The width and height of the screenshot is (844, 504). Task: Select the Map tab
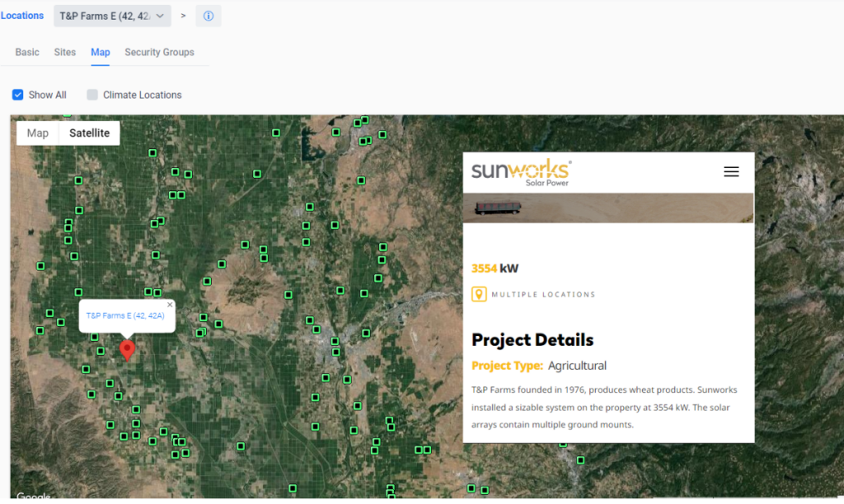click(x=101, y=52)
